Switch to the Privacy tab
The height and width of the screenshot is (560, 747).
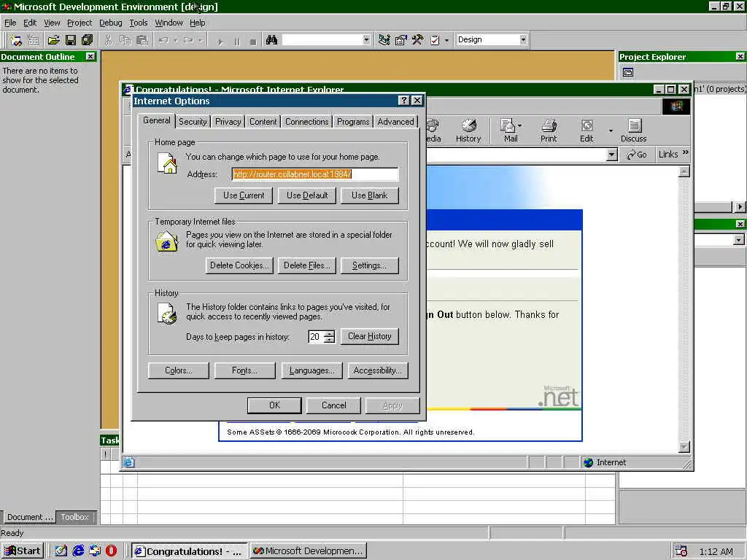click(228, 122)
